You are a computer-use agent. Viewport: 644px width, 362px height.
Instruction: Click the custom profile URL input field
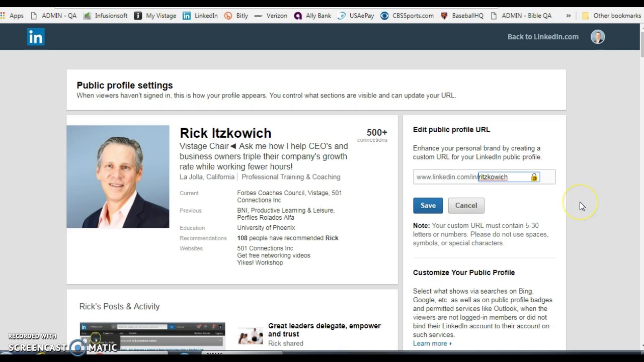coord(484,177)
